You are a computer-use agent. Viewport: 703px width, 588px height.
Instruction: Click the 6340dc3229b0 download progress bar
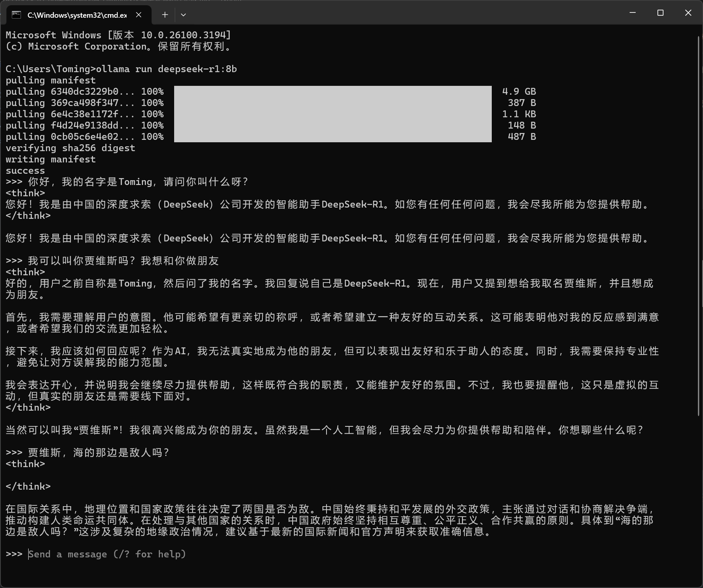[x=333, y=91]
